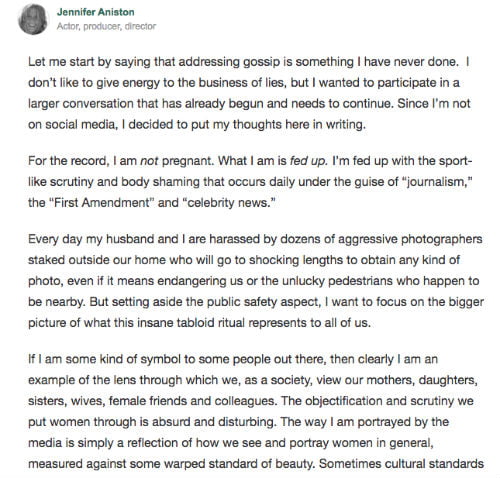The image size is (500, 478).
Task: Click the 'Actor, producer, director' byline
Action: 106,26
